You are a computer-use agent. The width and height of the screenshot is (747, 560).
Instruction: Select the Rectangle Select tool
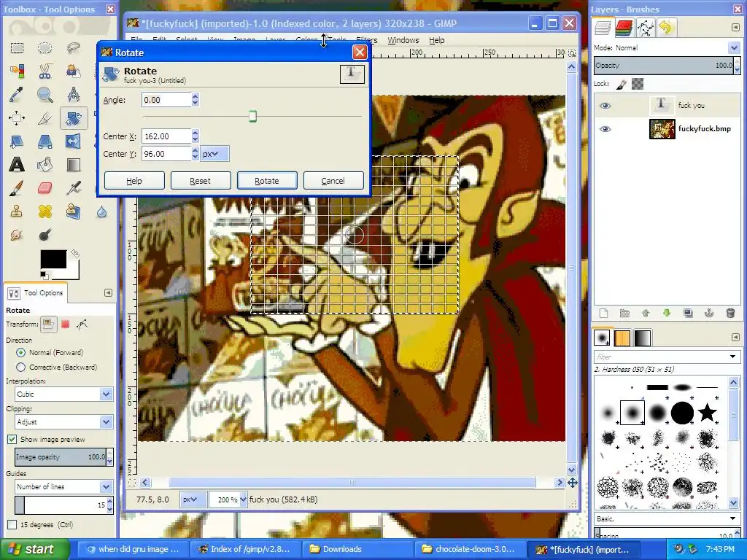[x=18, y=47]
